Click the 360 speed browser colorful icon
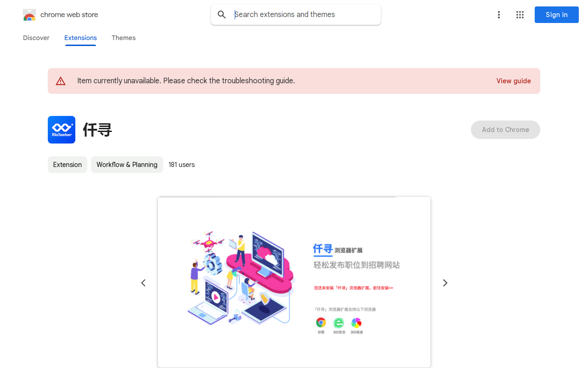This screenshot has width=588, height=368. pyautogui.click(x=356, y=323)
